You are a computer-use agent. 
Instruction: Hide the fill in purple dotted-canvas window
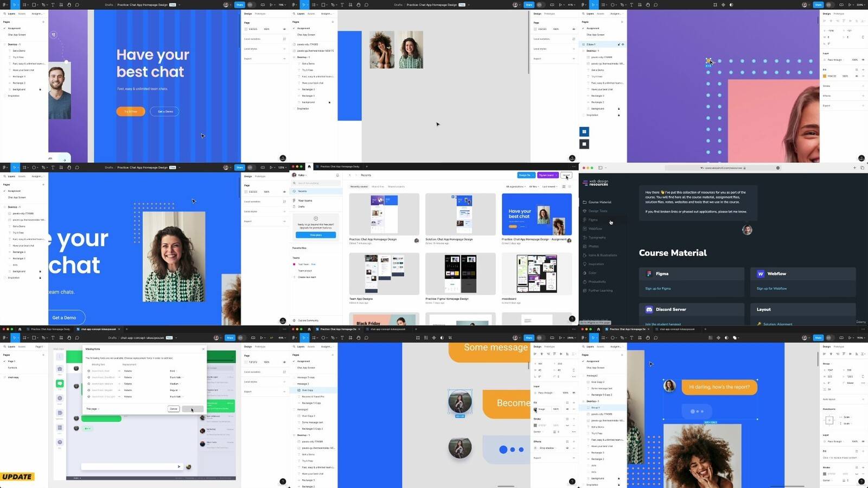(857, 76)
